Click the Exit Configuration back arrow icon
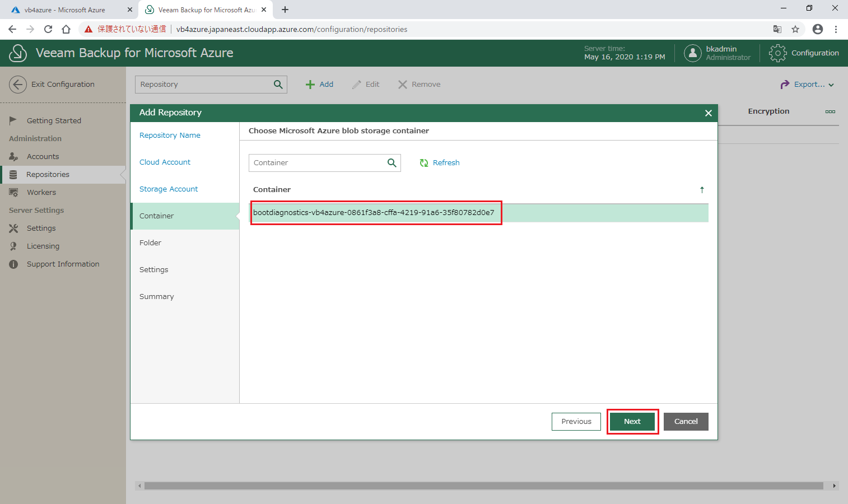848x504 pixels. [18, 85]
